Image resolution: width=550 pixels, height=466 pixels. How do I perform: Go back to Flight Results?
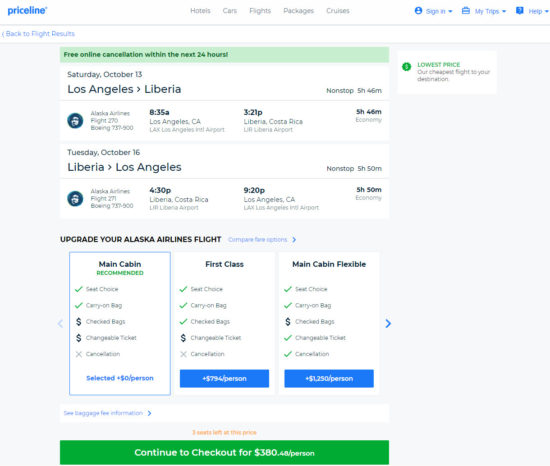[38, 34]
